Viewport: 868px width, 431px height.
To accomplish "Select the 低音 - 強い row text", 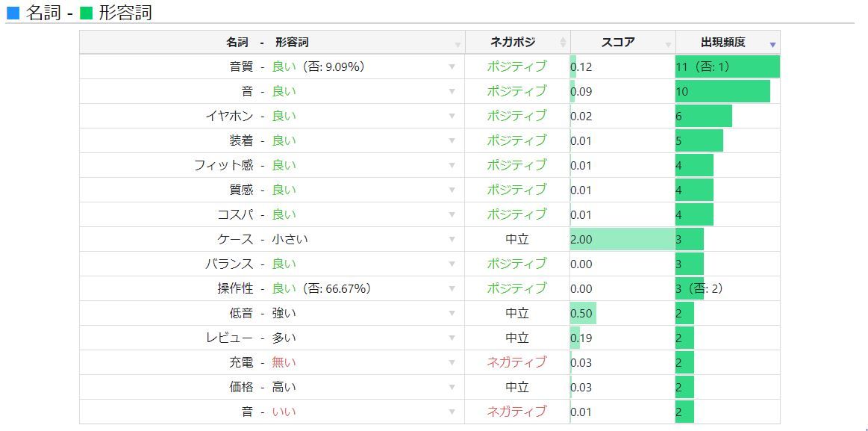I will pos(263,314).
